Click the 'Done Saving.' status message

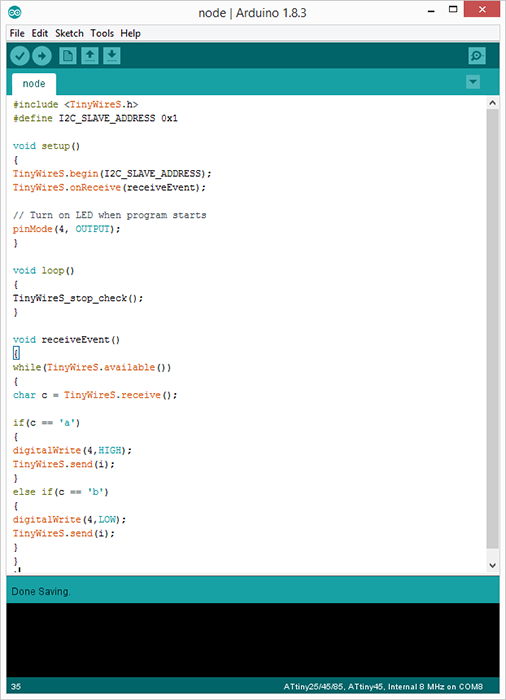tap(41, 592)
